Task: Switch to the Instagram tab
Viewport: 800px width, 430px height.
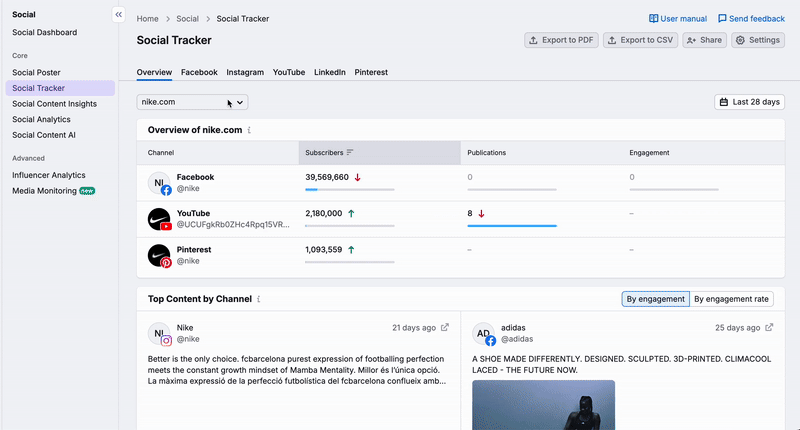Action: (245, 73)
